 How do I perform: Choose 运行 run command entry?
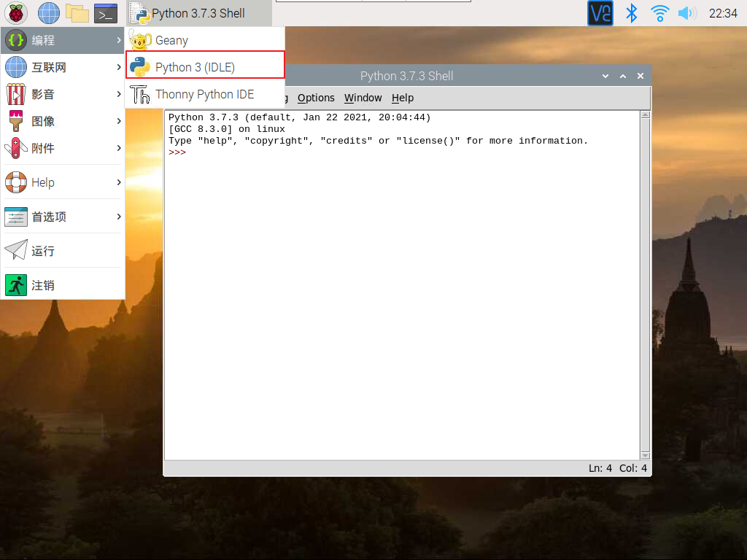(63, 251)
